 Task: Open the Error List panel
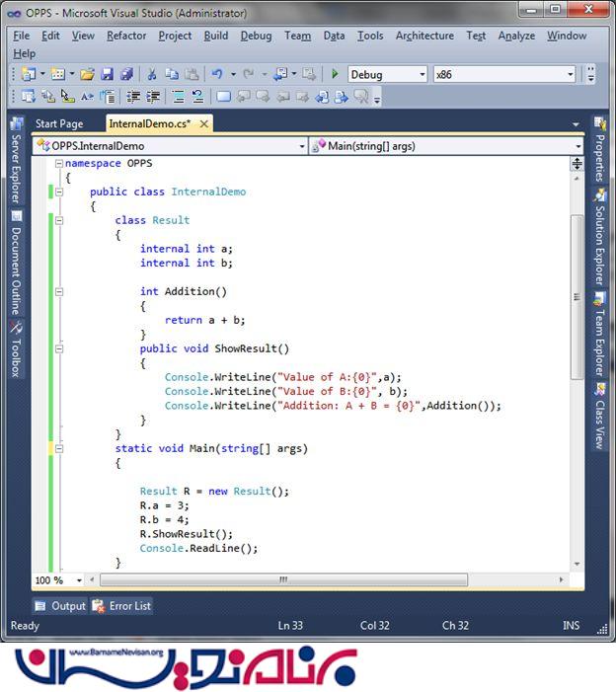tap(122, 606)
